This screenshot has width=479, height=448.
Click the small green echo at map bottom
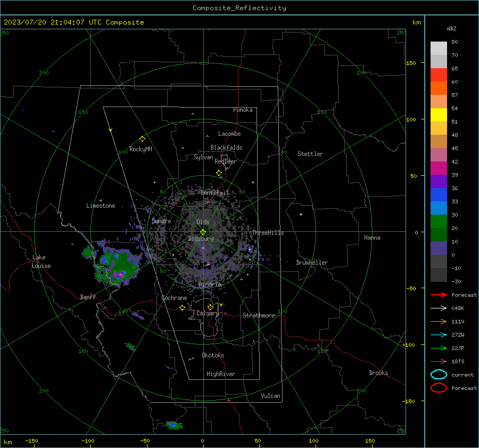tap(174, 425)
